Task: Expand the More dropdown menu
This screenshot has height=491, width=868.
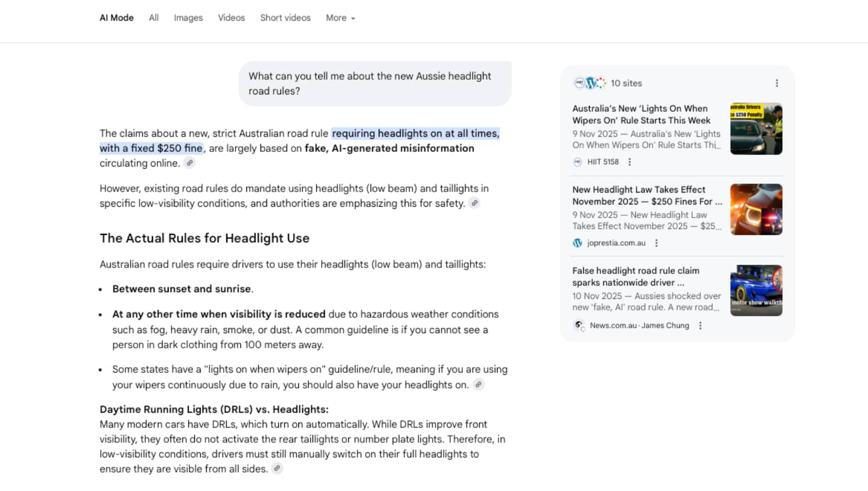Action: [340, 18]
